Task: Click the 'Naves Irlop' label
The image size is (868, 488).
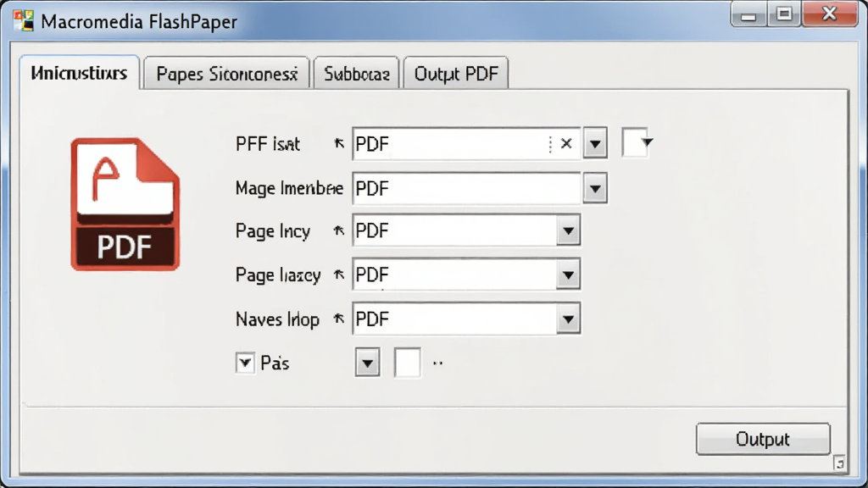Action: [277, 319]
